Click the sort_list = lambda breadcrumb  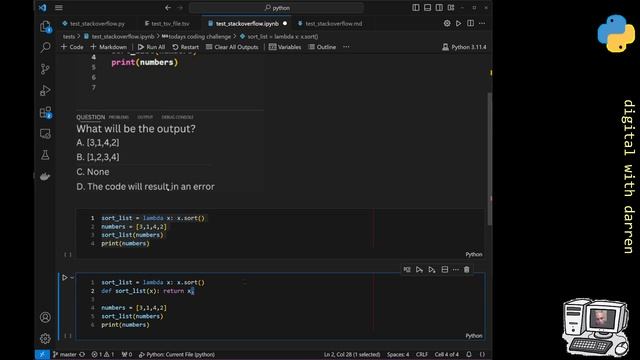click(x=279, y=37)
